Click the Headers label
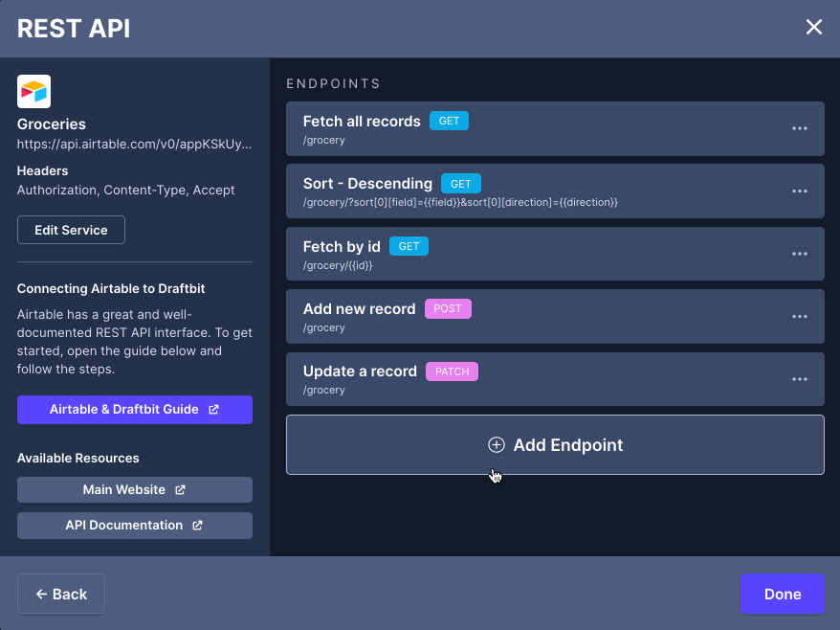Viewport: 840px width, 630px height. [x=42, y=171]
